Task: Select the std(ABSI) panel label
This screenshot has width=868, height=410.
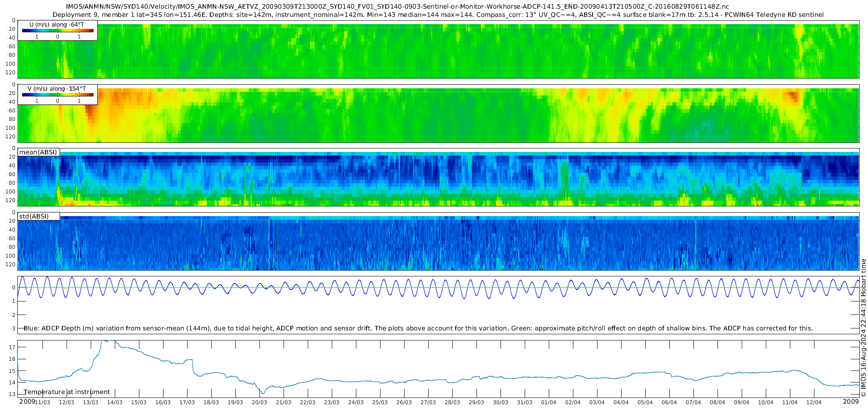Action: coord(34,216)
